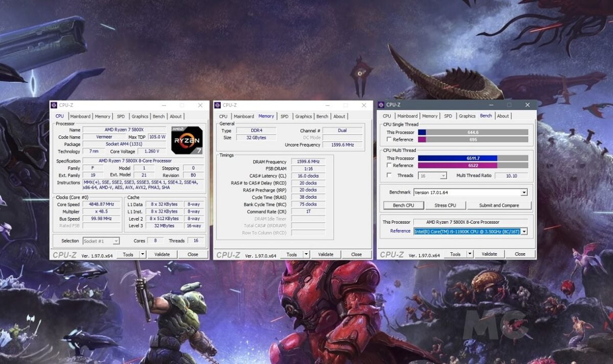Viewport: 613px width, 364px height.
Task: Click the CPU-Z logo in the middle window's status bar
Action: click(229, 254)
